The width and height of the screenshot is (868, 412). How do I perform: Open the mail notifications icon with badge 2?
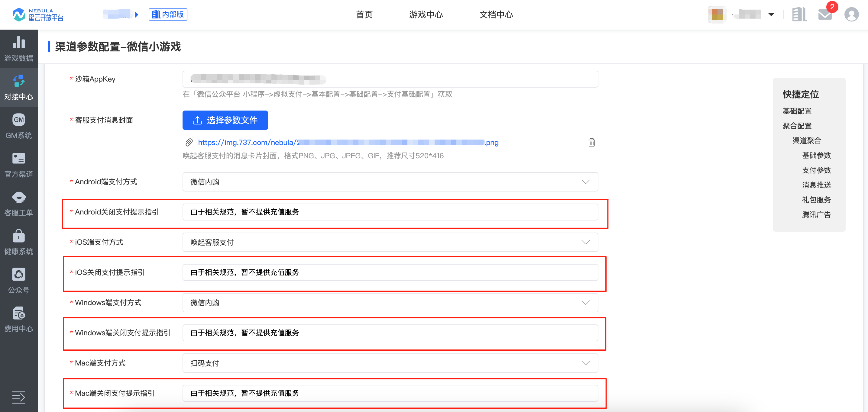[825, 14]
